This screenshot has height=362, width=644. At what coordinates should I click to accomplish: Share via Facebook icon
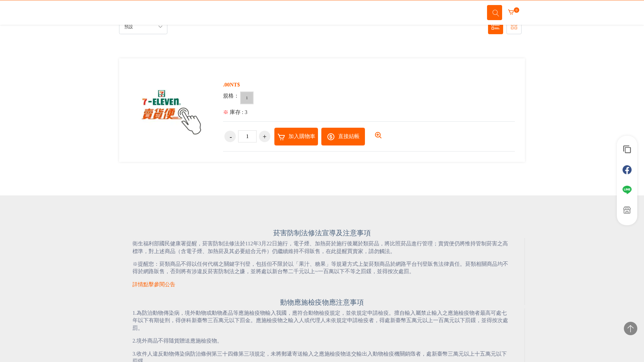click(x=627, y=170)
